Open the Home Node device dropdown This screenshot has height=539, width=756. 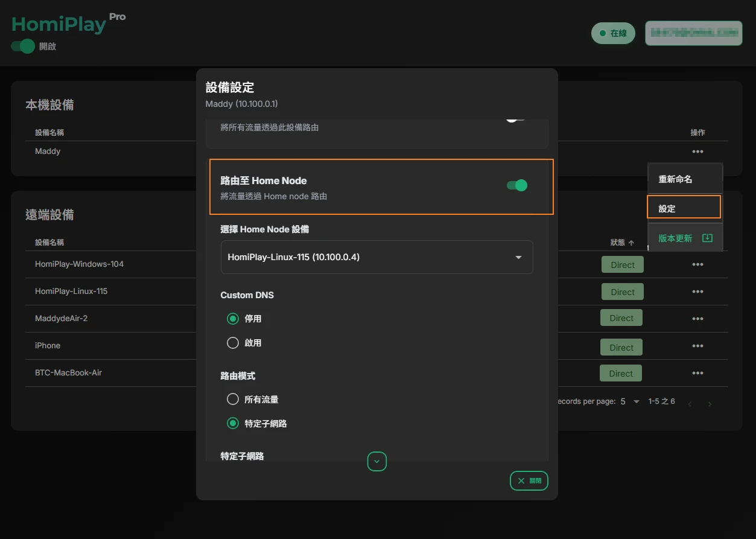377,257
